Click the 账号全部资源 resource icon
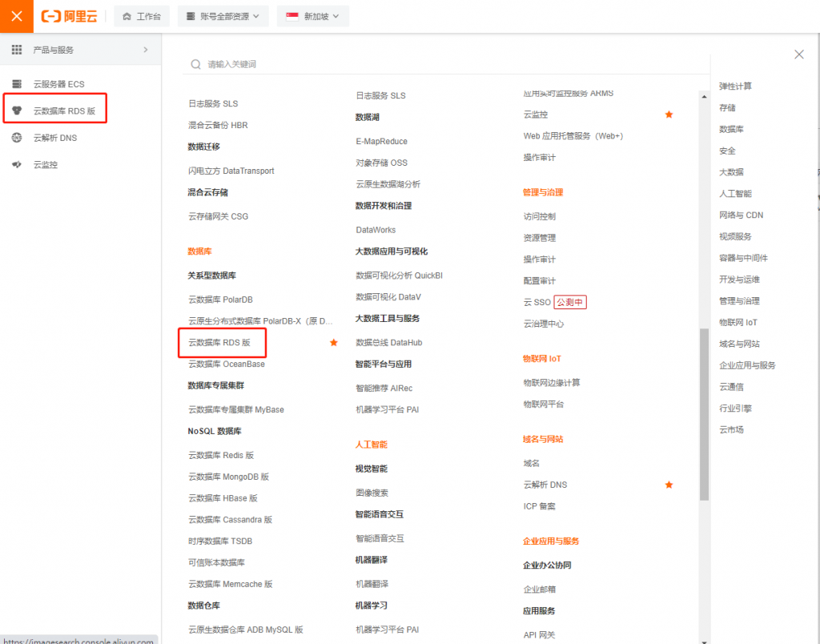This screenshot has height=644, width=820. [191, 16]
